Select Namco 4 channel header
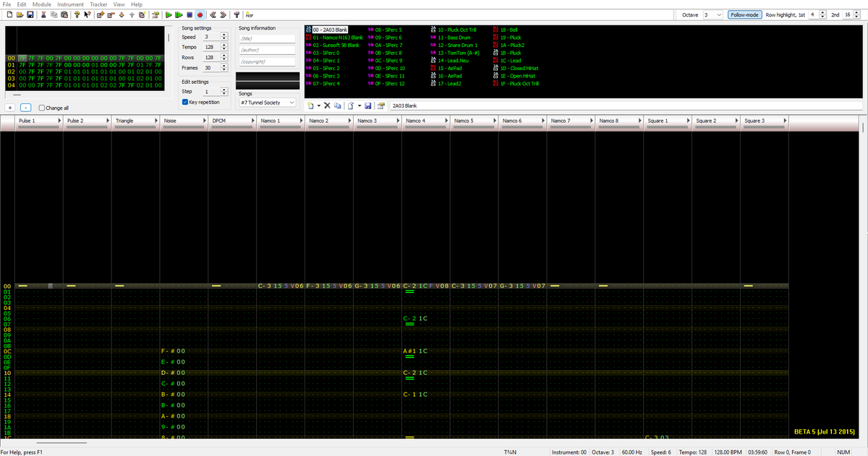 point(426,123)
